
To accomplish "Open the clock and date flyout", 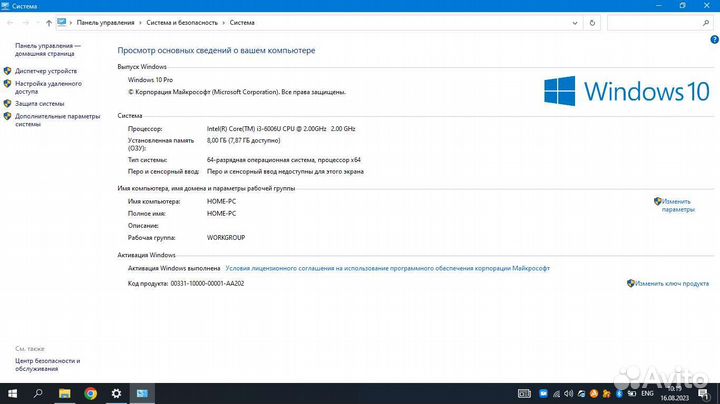I will [x=675, y=393].
